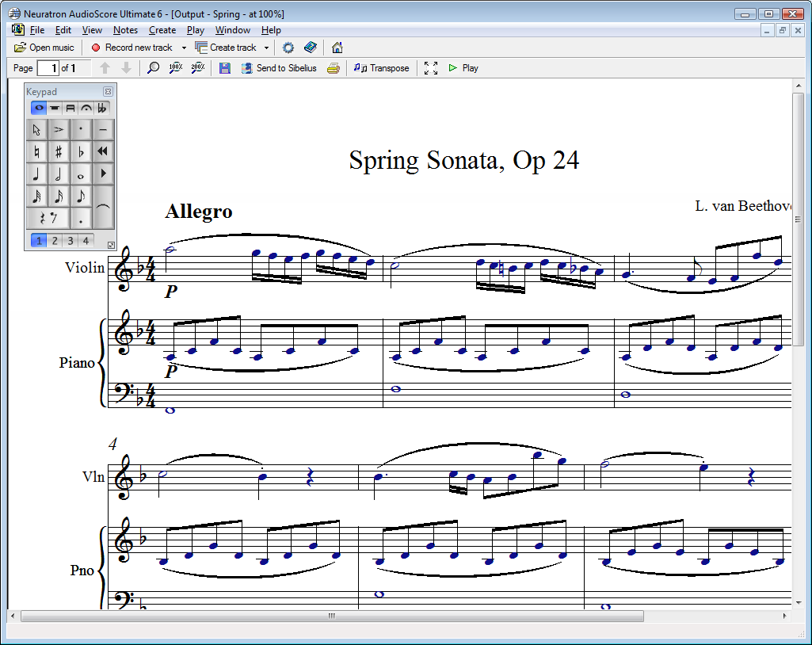The height and width of the screenshot is (645, 812).
Task: Expand the Record new track dropdown arrow
Action: pyautogui.click(x=184, y=48)
